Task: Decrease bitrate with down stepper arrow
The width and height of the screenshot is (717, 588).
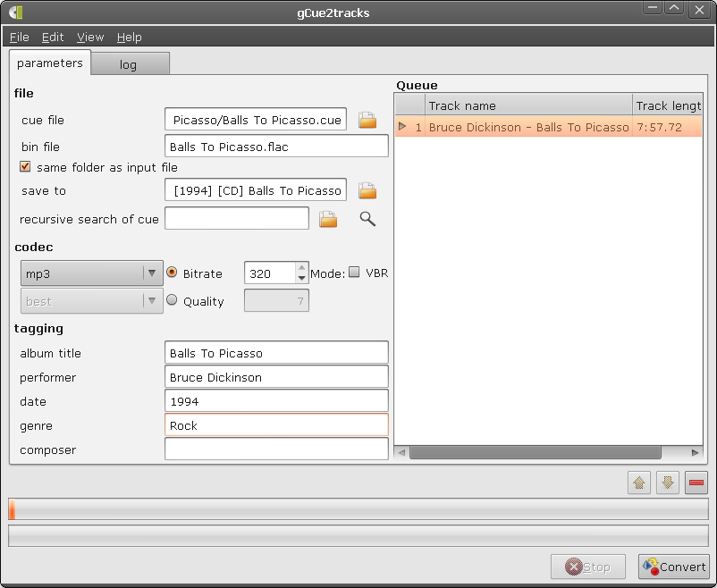Action: [x=301, y=278]
